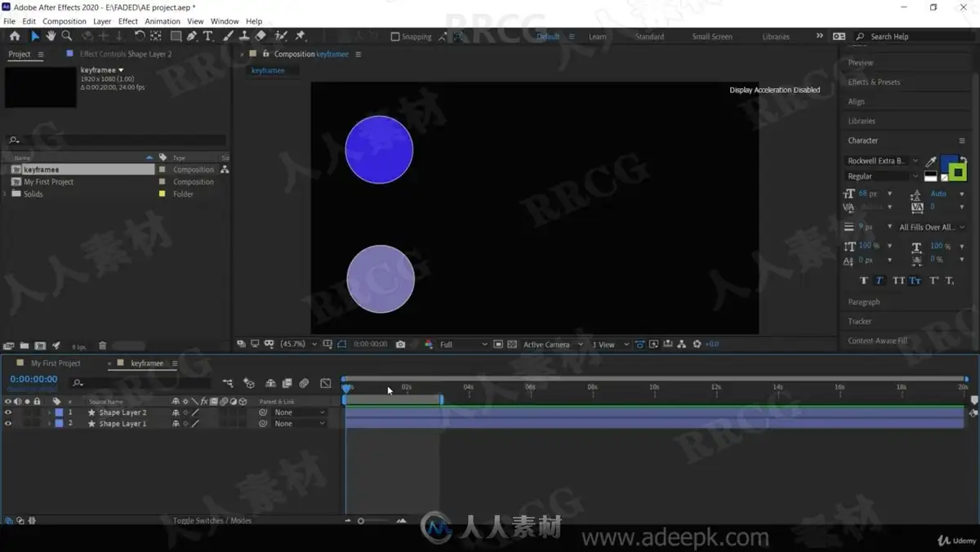
Task: Select the Roto Brush tool
Action: pos(281,36)
